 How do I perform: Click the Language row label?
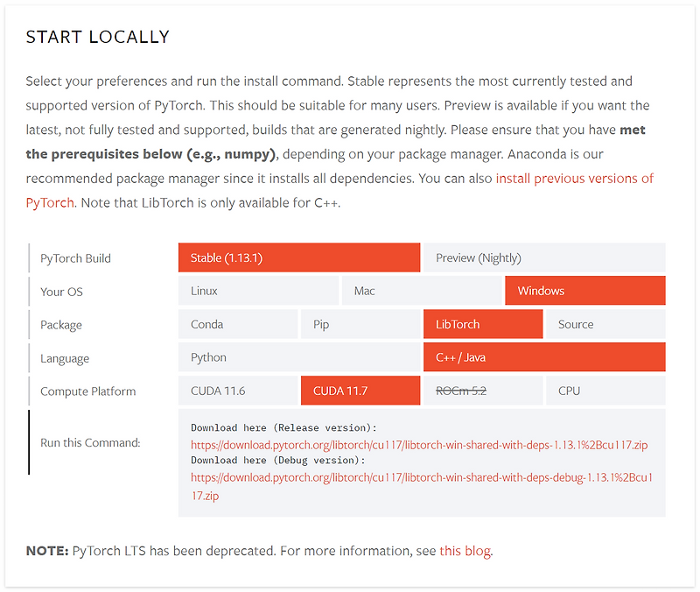65,358
